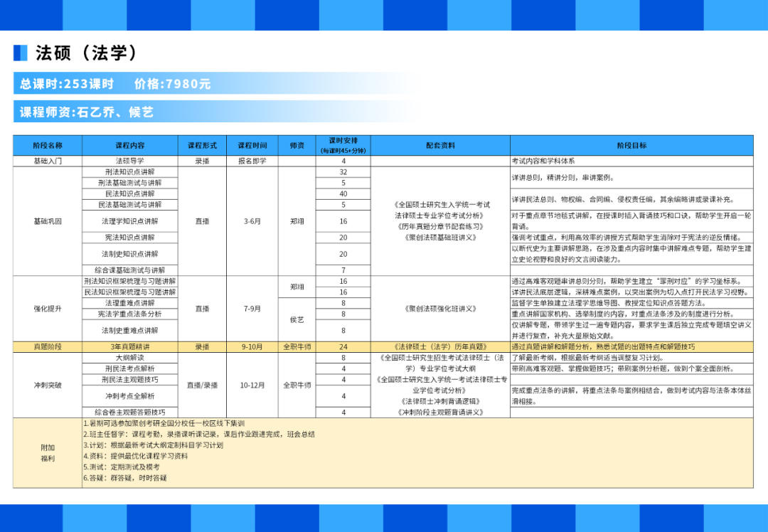
Task: Select the 法理重难点讲解 row
Action: point(130,303)
